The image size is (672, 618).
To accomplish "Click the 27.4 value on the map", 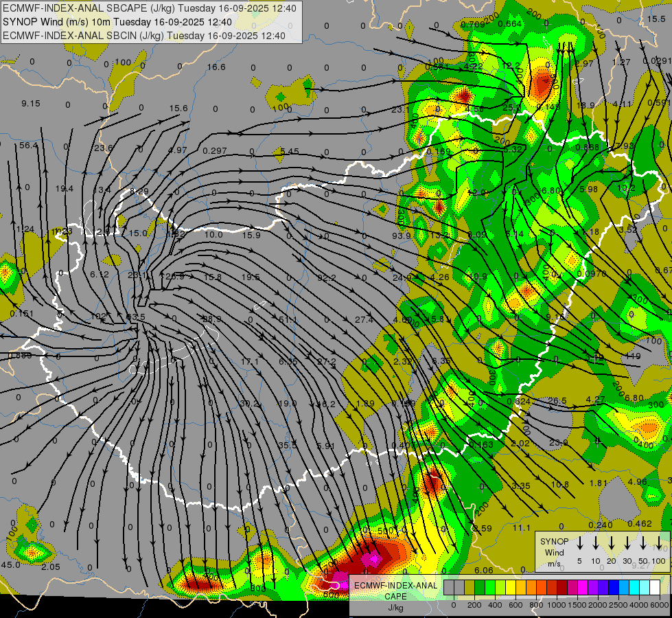I will coord(364,319).
